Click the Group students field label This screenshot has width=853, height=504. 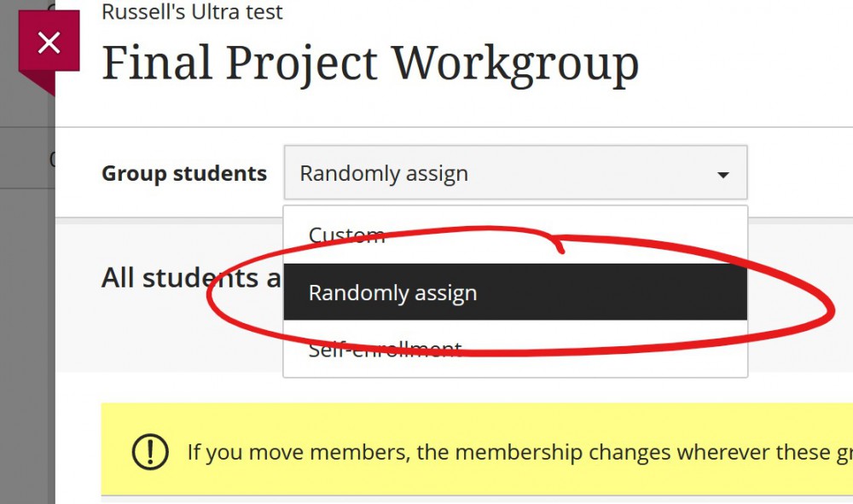click(183, 172)
